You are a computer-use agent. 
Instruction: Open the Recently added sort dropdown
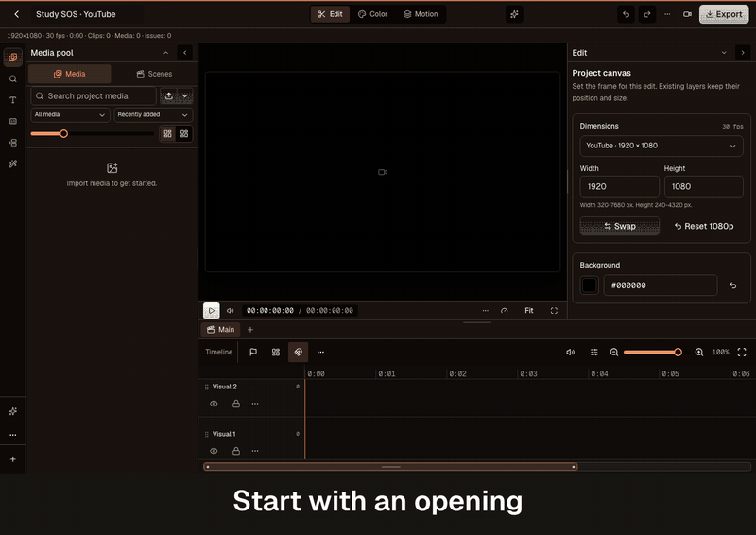point(153,114)
